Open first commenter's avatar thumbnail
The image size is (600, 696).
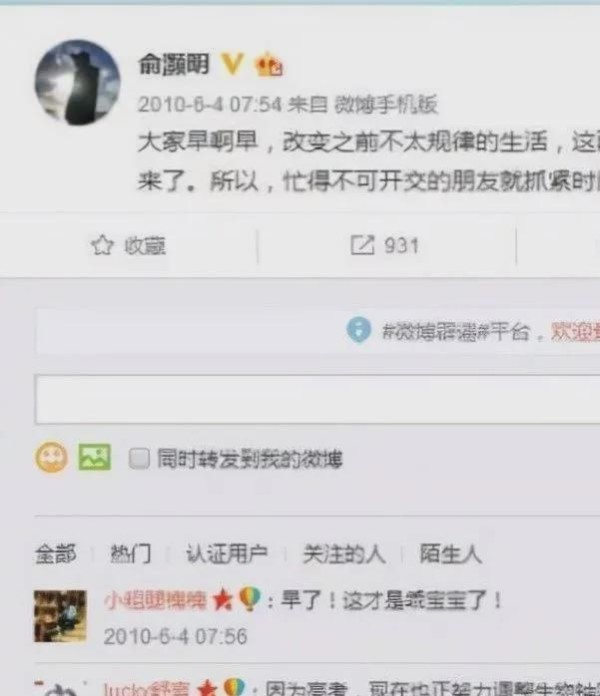pyautogui.click(x=60, y=616)
